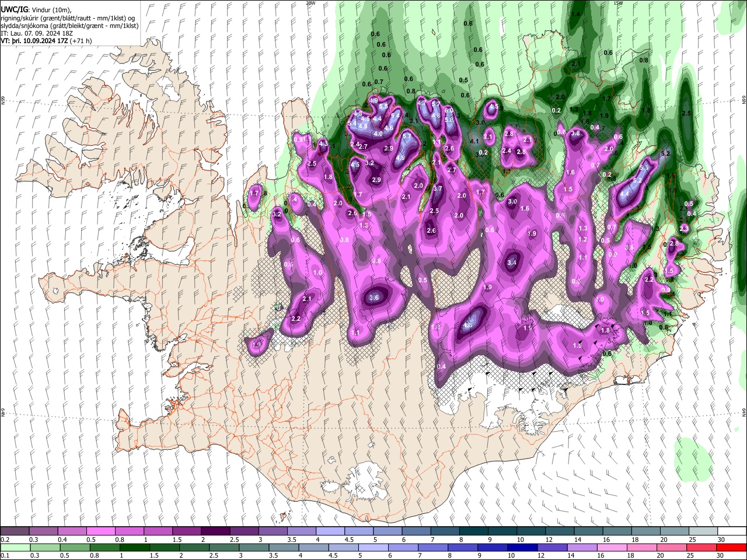
Task: Click the light pink swatch between 16 and 18, lower row
Action: pyautogui.click(x=612, y=547)
